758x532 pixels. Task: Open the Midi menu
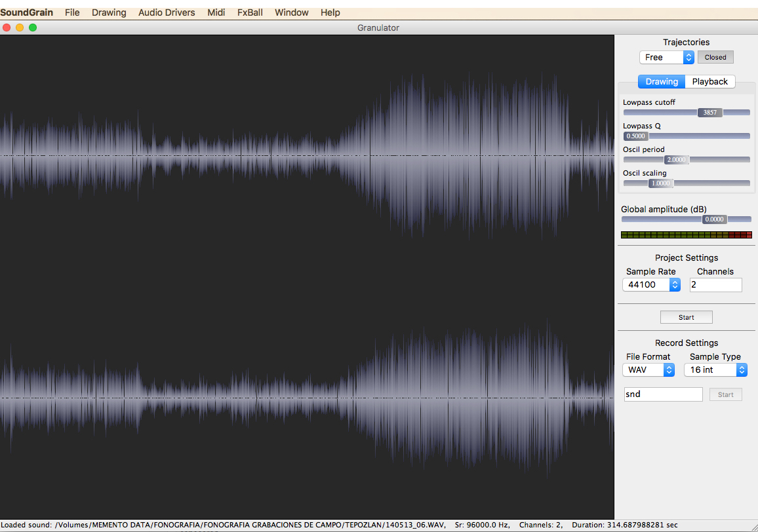(x=216, y=12)
